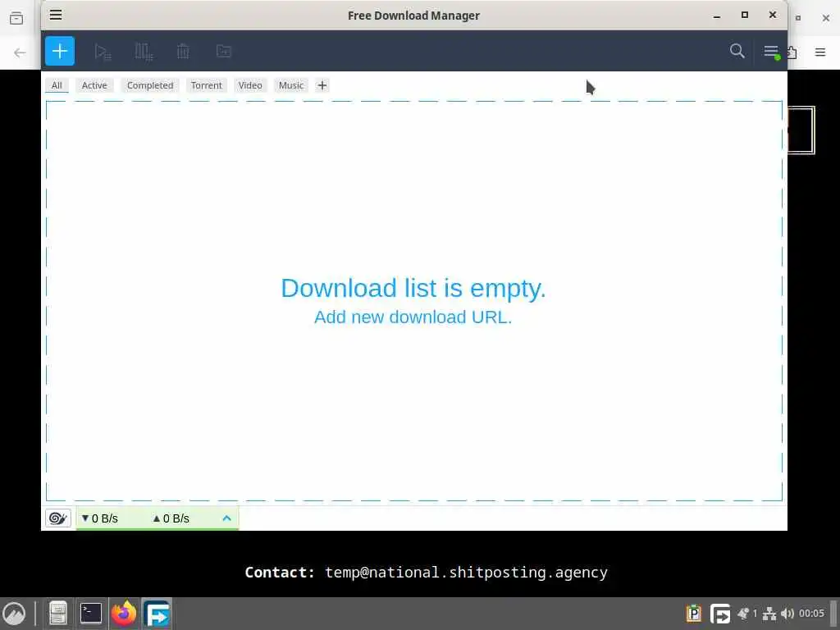Open the volume control in tray
This screenshot has height=630, width=840.
click(787, 614)
